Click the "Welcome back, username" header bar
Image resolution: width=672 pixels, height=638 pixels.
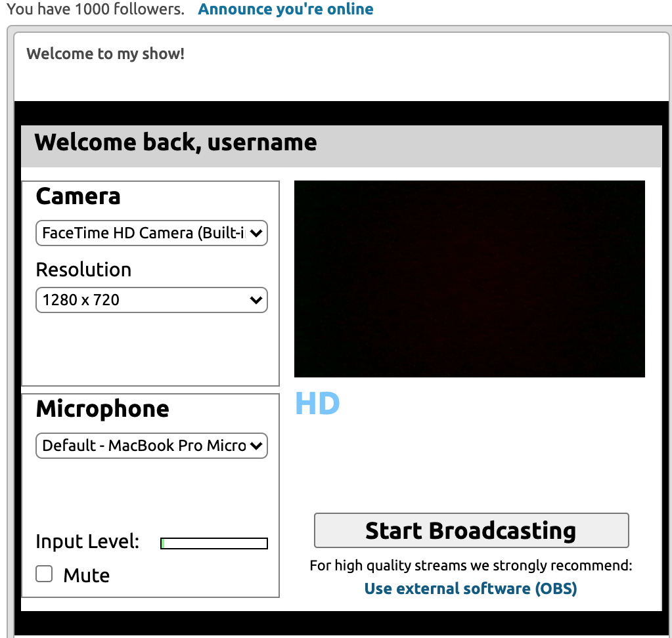click(340, 143)
